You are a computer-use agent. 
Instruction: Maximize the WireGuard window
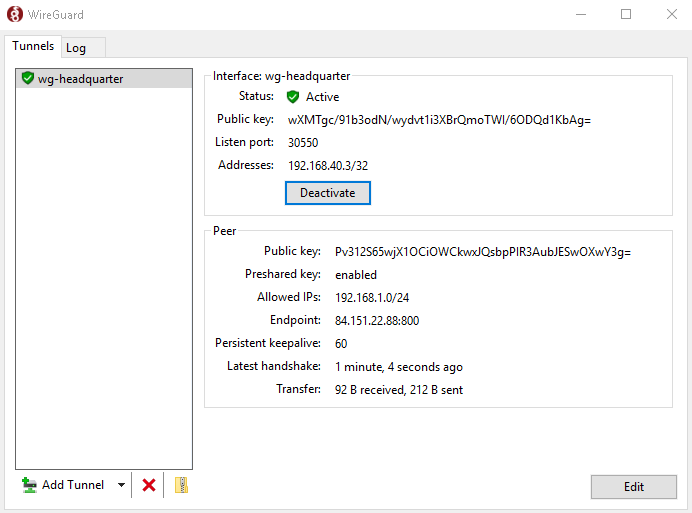coord(626,14)
